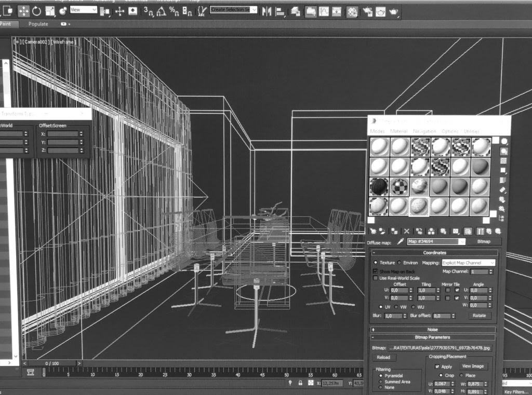Activate the Rotate tool in main toolbar
This screenshot has width=532, height=395.
pos(37,11)
